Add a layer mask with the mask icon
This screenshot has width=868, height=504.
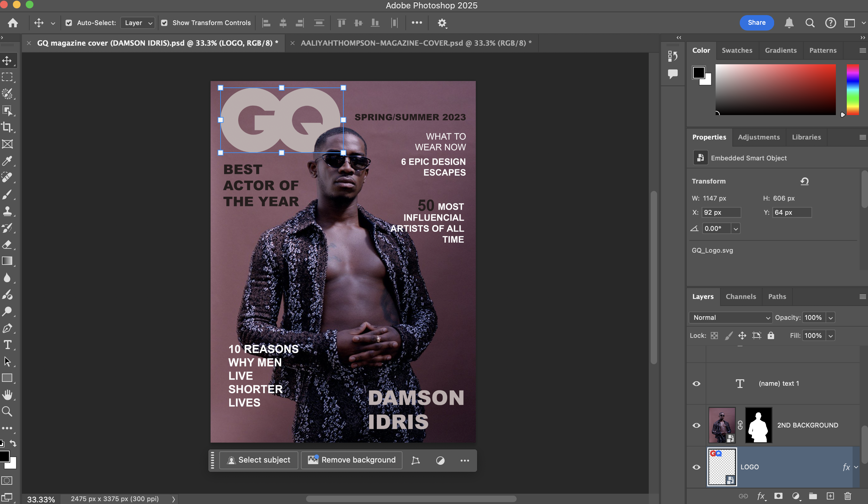pos(778,496)
